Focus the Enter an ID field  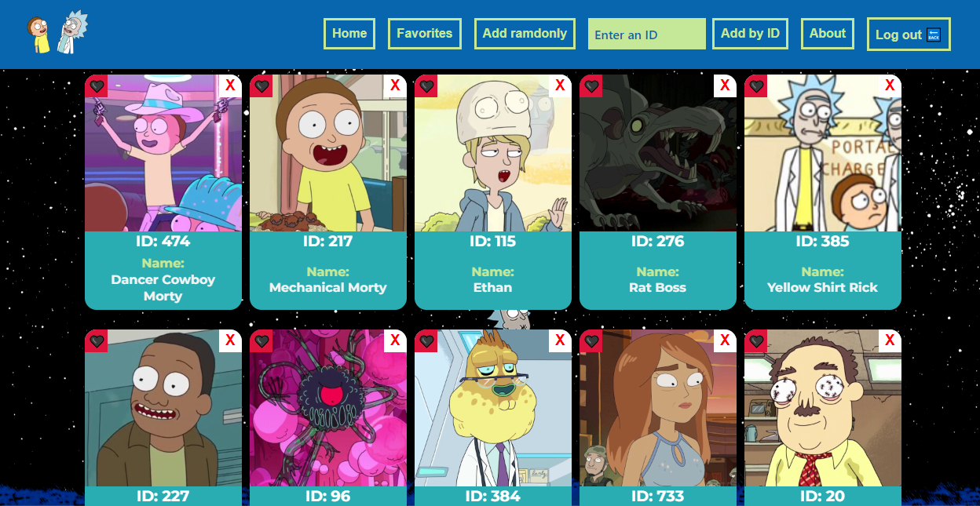click(x=647, y=34)
